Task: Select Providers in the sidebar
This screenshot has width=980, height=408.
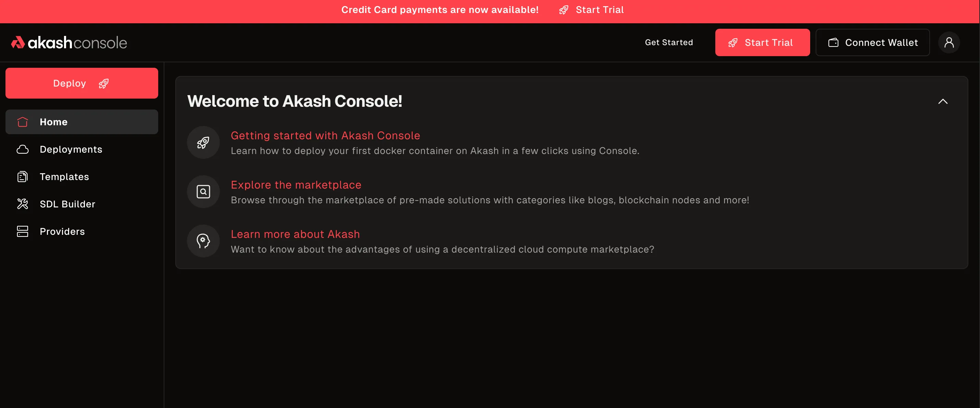Action: point(62,232)
